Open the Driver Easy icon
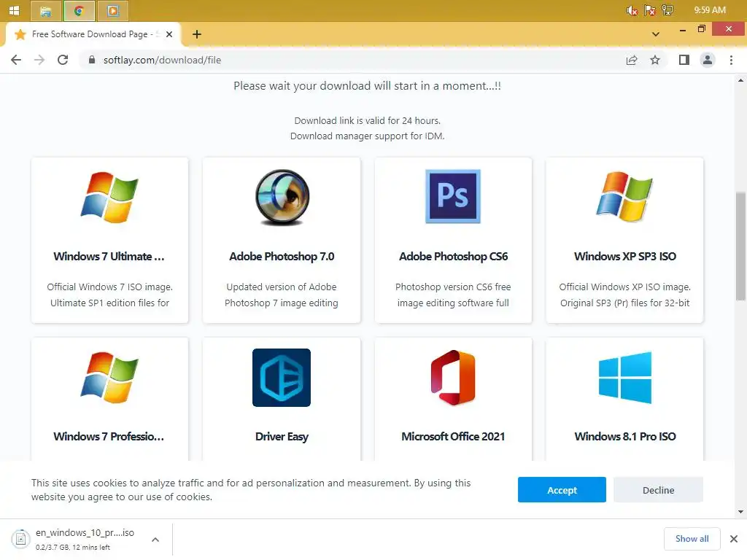 tap(282, 378)
